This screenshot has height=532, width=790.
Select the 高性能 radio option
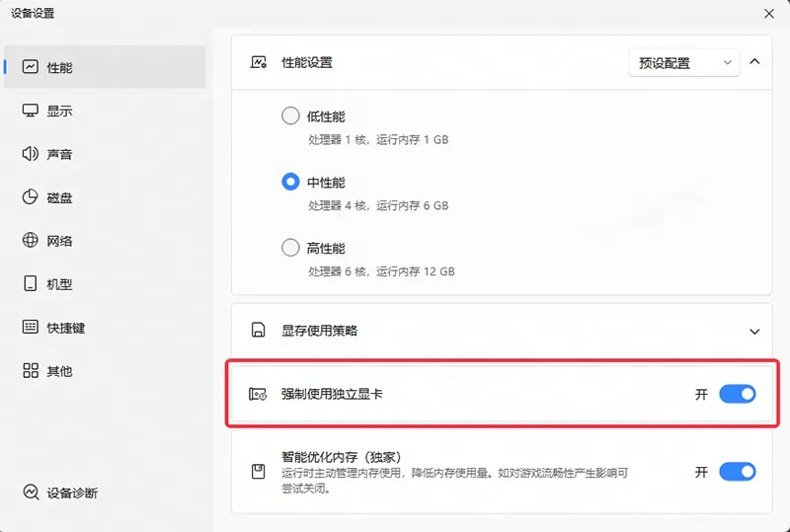click(290, 248)
